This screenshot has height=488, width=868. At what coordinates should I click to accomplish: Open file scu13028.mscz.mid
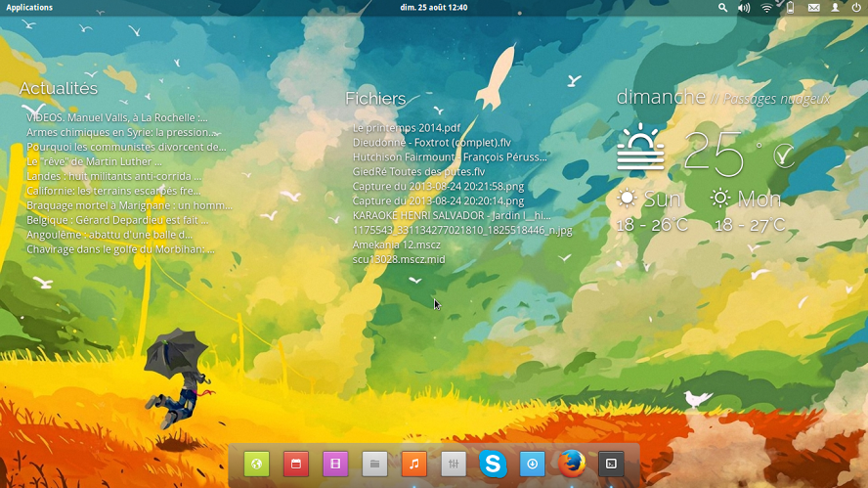(399, 259)
